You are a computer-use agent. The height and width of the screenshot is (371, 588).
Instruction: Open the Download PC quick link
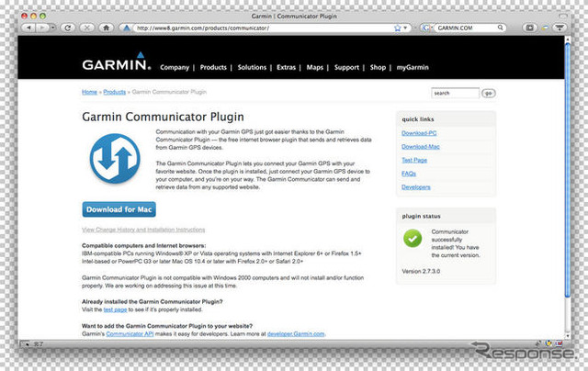coord(419,133)
